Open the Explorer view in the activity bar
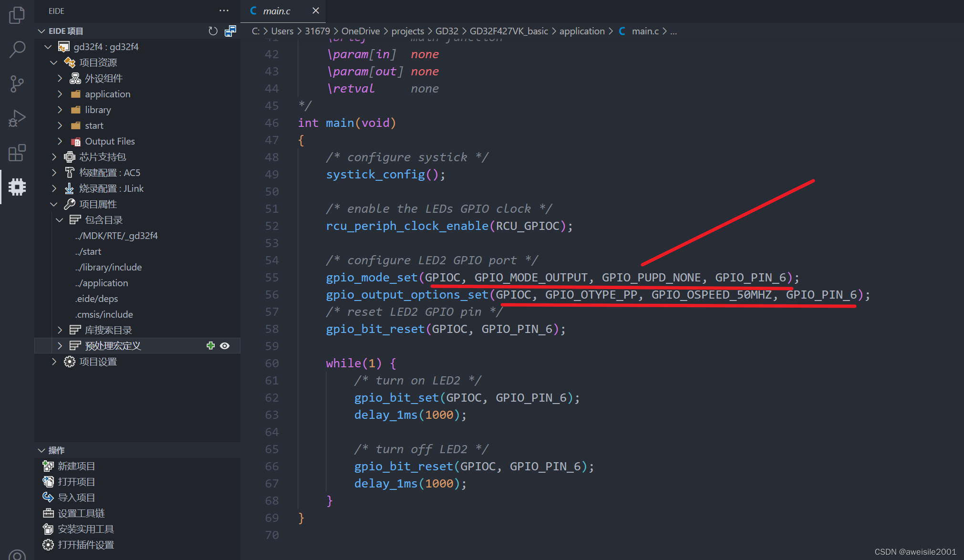 pyautogui.click(x=17, y=15)
